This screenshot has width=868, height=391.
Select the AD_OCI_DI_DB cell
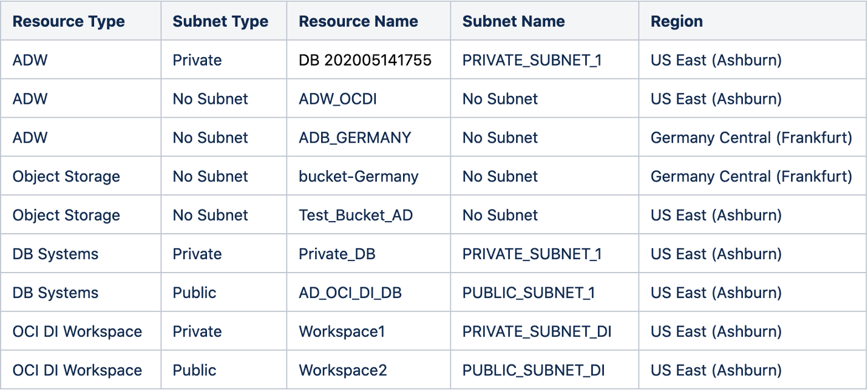tap(350, 293)
